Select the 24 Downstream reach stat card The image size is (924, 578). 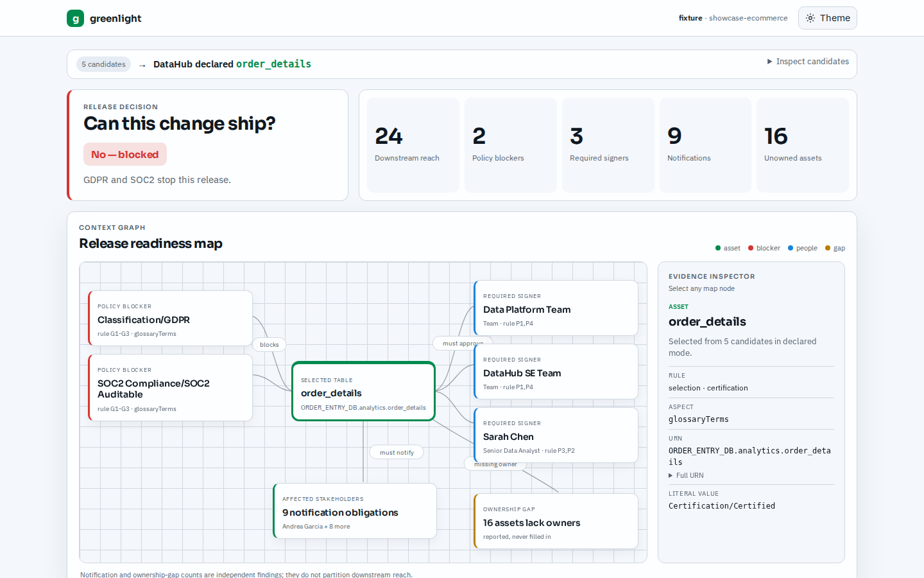pyautogui.click(x=413, y=145)
